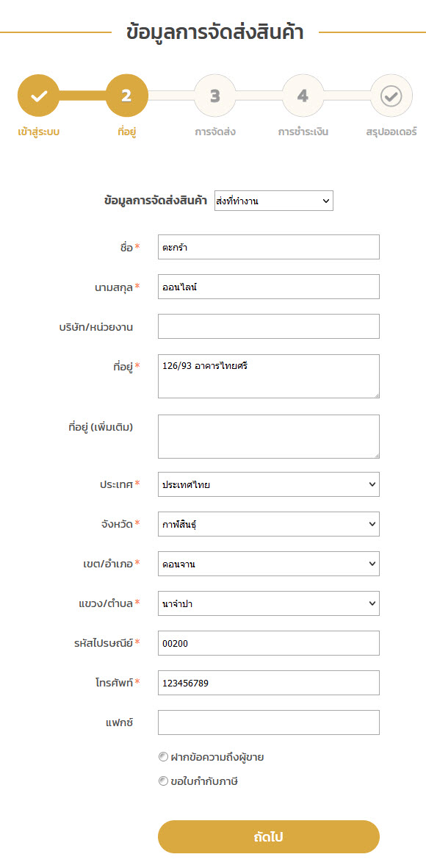
Task: Click the ถัดไป next button
Action: point(269,836)
